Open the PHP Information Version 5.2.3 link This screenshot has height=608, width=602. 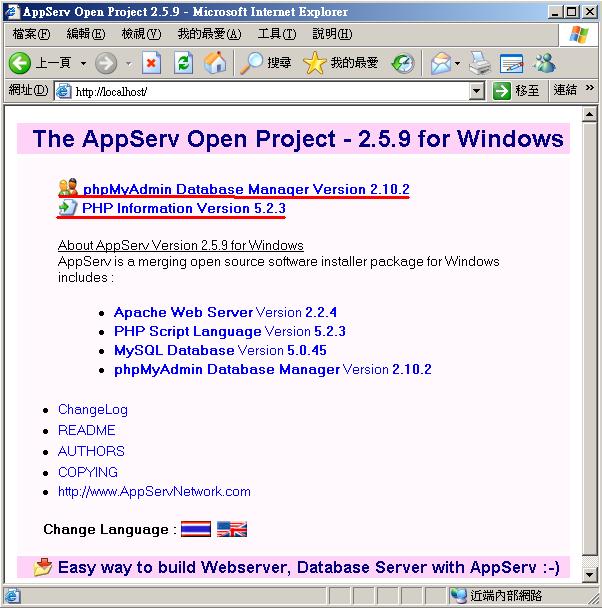[x=183, y=208]
